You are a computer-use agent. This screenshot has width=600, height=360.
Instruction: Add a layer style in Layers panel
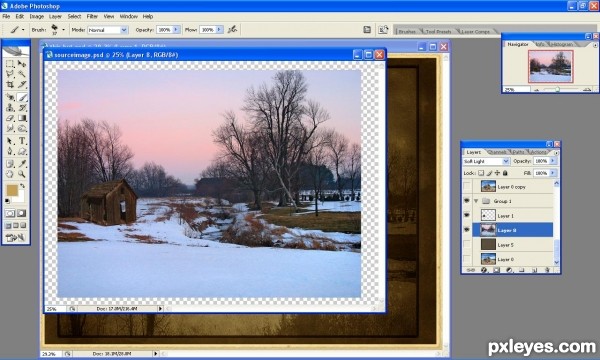484,270
